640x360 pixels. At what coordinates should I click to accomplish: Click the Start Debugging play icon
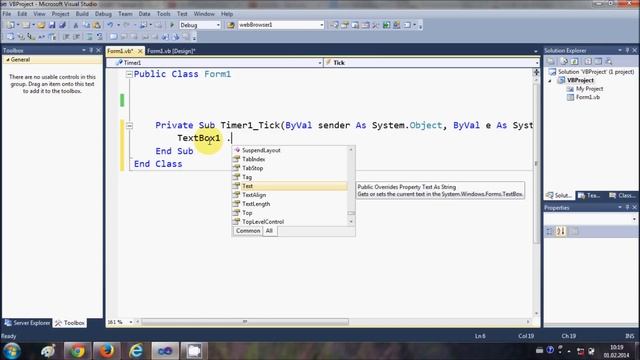pos(172,25)
